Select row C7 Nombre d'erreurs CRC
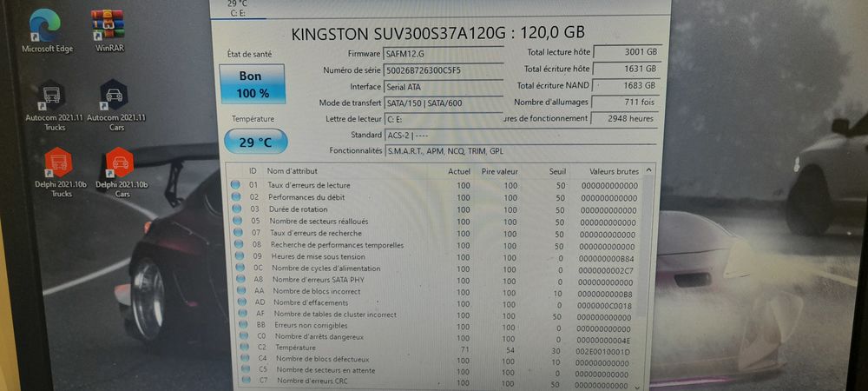Image resolution: width=868 pixels, height=391 pixels. [x=435, y=382]
